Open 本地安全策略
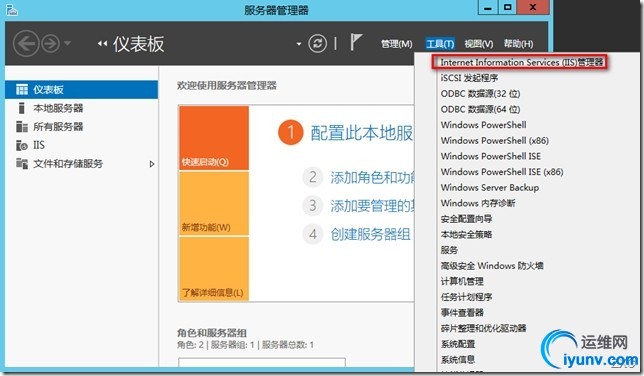The width and height of the screenshot is (644, 376). 466,234
